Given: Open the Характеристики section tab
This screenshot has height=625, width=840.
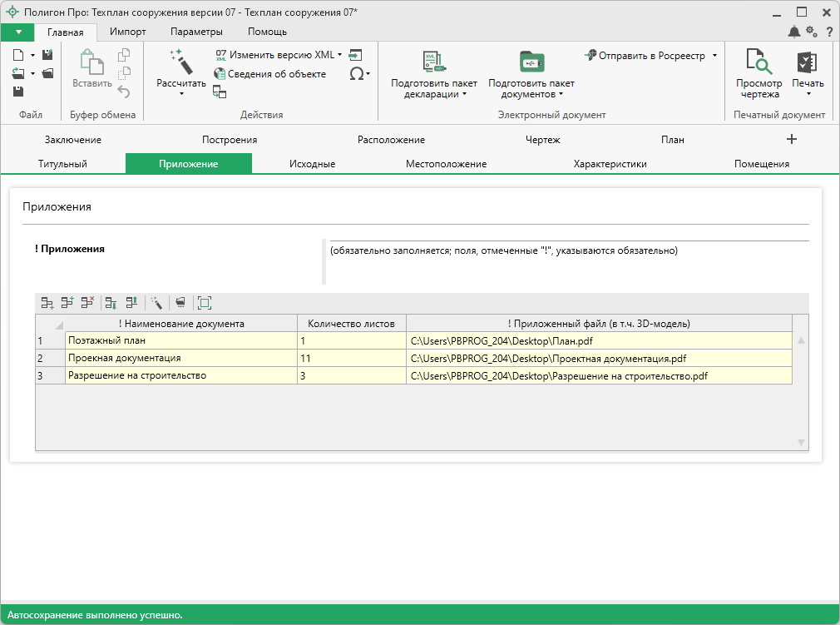Looking at the screenshot, I should (610, 164).
